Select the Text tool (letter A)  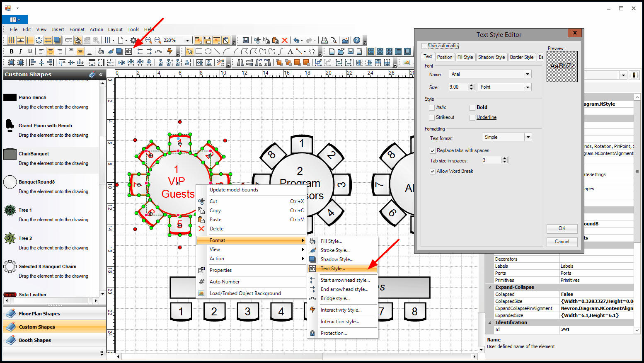pos(290,51)
